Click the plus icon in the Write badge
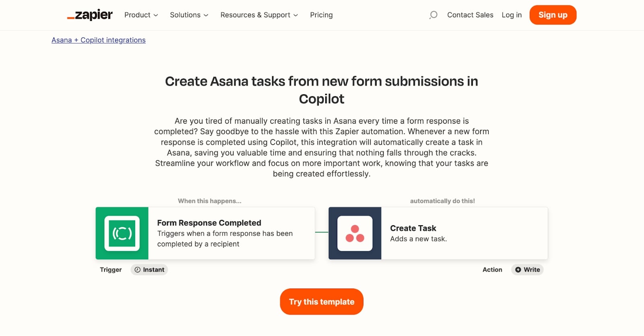 [518, 270]
